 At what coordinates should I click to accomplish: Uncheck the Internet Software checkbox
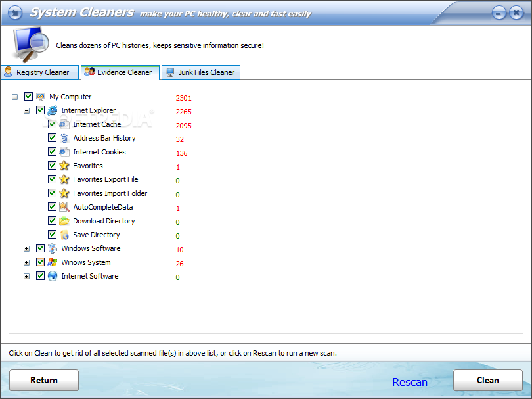point(40,275)
